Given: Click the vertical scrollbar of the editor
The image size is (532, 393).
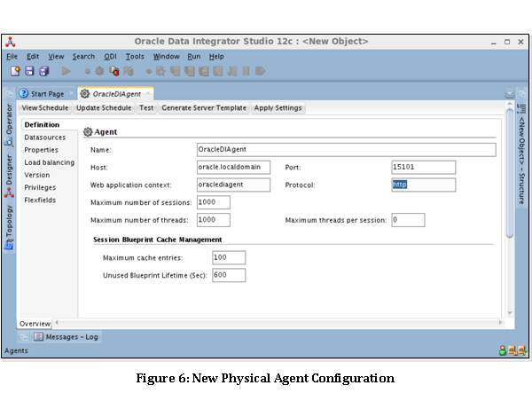Looking at the screenshot, I should (509, 173).
